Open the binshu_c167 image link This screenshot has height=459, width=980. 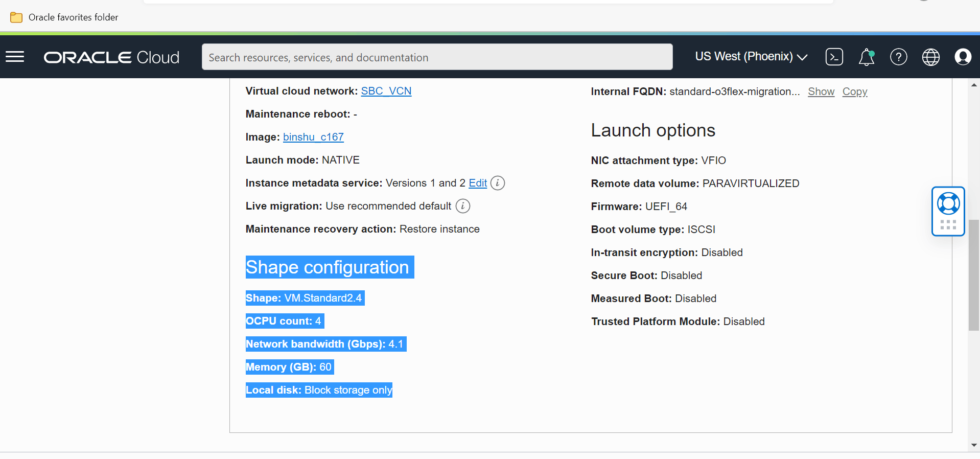(x=313, y=137)
